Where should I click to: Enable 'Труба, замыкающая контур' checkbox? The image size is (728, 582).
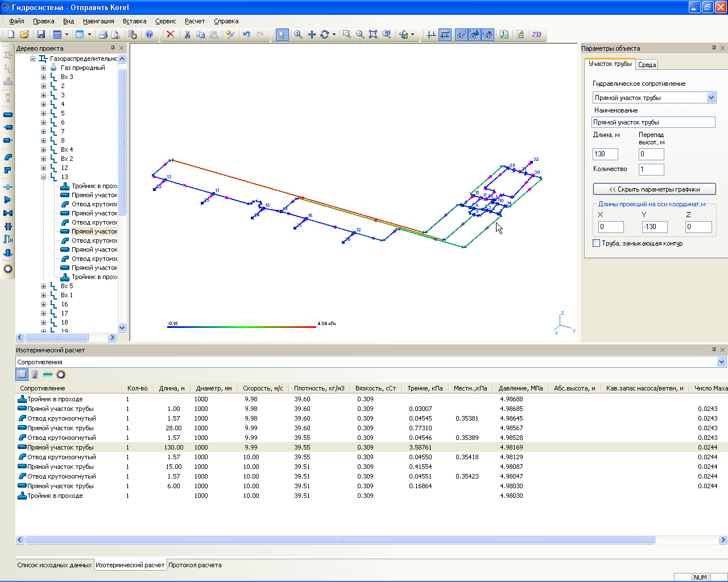pos(597,243)
